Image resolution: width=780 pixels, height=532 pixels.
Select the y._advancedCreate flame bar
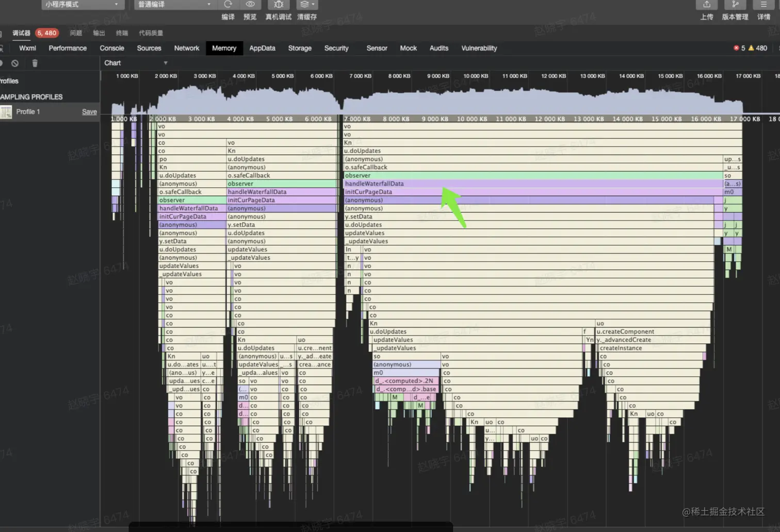pos(653,340)
